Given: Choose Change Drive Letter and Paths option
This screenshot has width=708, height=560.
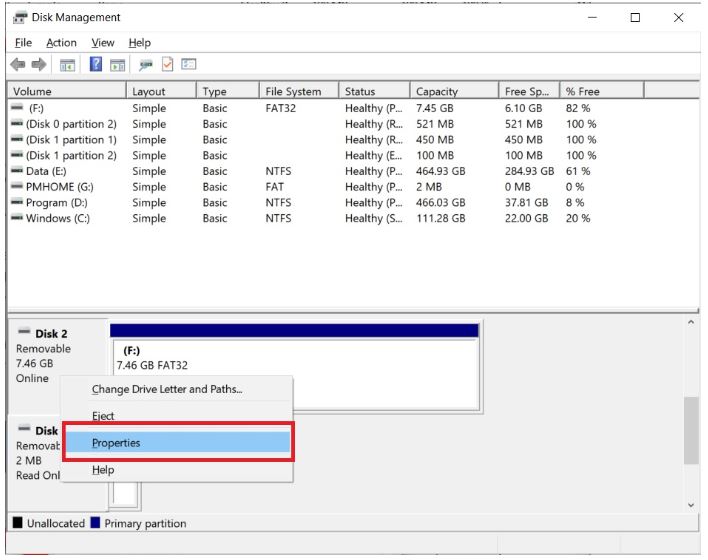Looking at the screenshot, I should (x=167, y=389).
